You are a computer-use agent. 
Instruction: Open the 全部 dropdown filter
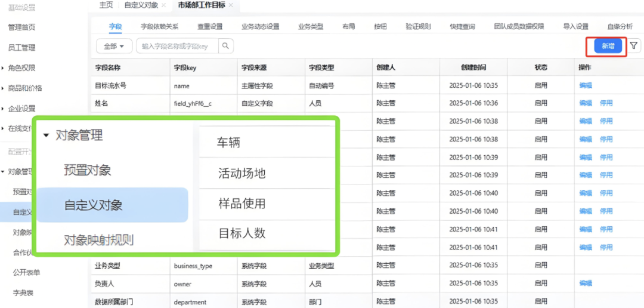[x=114, y=46]
